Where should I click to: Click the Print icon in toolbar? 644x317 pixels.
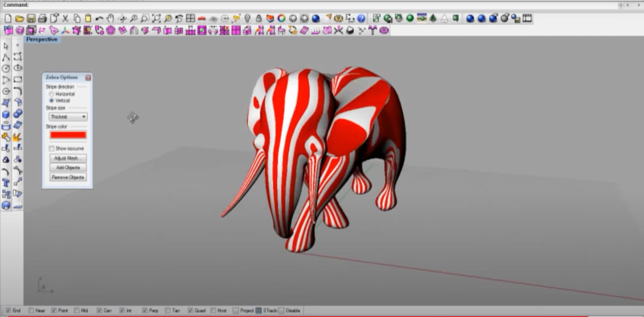click(42, 19)
